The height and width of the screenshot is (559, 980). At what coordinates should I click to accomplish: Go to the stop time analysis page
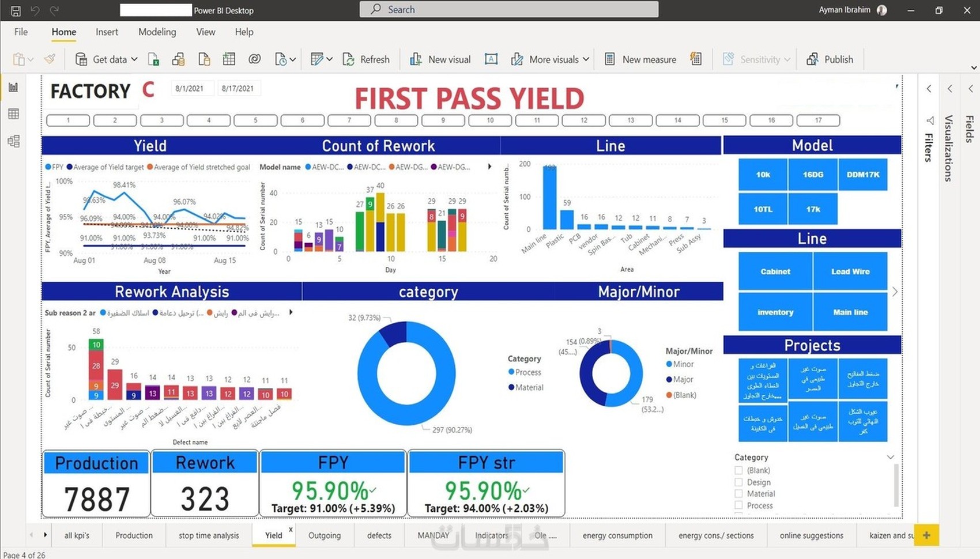point(209,535)
